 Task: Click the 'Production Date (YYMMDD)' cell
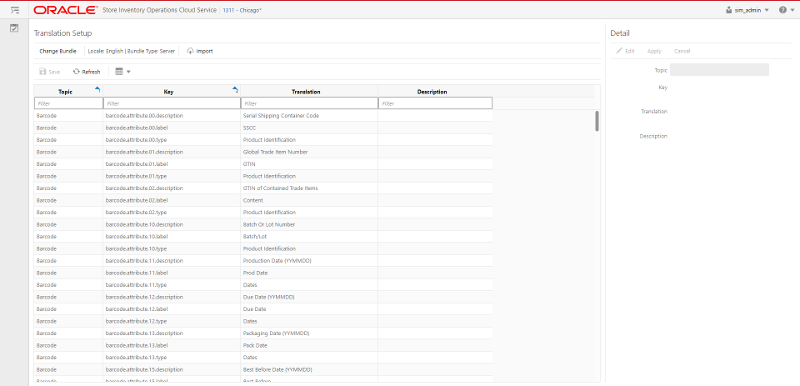(x=309, y=261)
